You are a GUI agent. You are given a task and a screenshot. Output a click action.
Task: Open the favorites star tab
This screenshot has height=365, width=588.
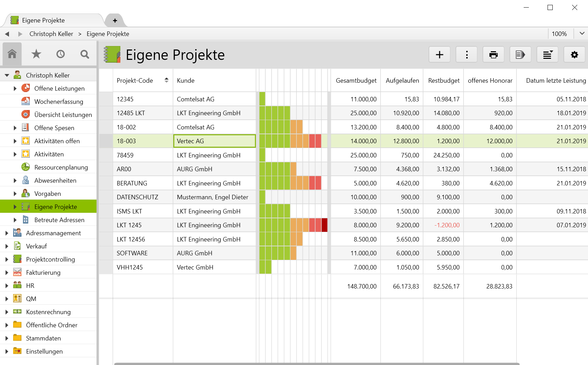(36, 54)
